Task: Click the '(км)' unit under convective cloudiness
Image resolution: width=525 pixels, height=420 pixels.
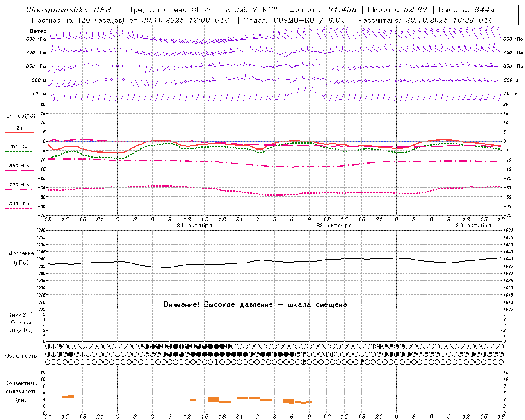Action: [x=21, y=399]
